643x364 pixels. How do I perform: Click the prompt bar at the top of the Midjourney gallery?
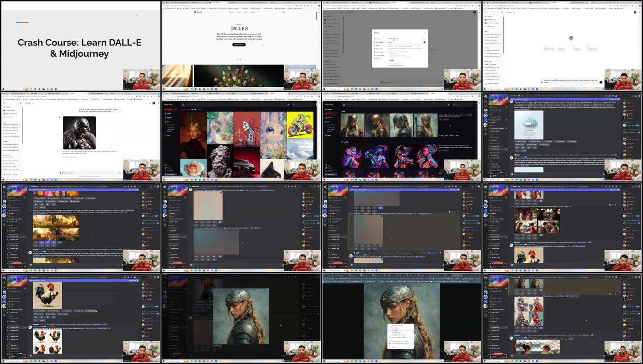click(x=235, y=104)
